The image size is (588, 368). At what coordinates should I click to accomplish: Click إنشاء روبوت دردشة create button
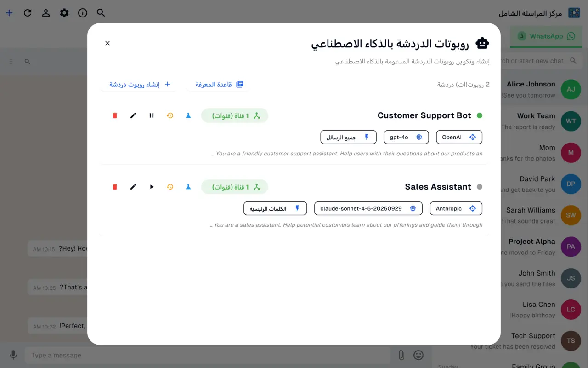[140, 85]
